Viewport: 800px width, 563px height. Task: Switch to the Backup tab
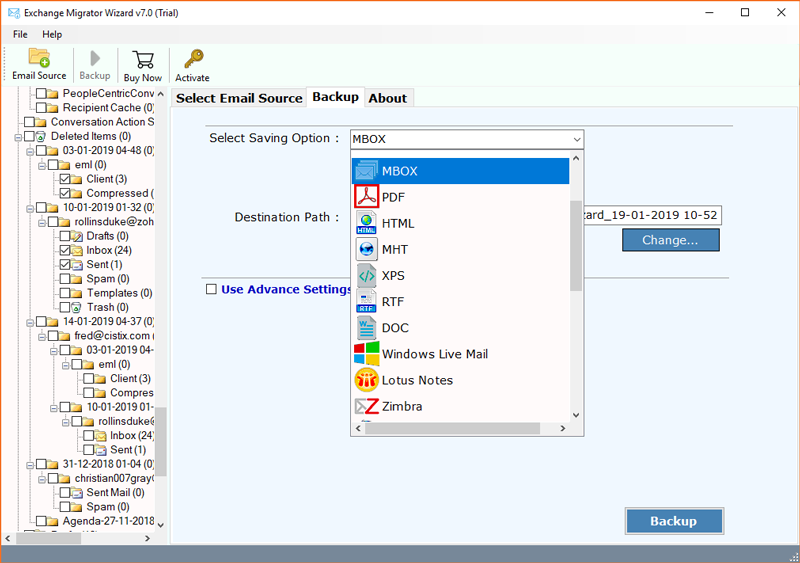335,97
